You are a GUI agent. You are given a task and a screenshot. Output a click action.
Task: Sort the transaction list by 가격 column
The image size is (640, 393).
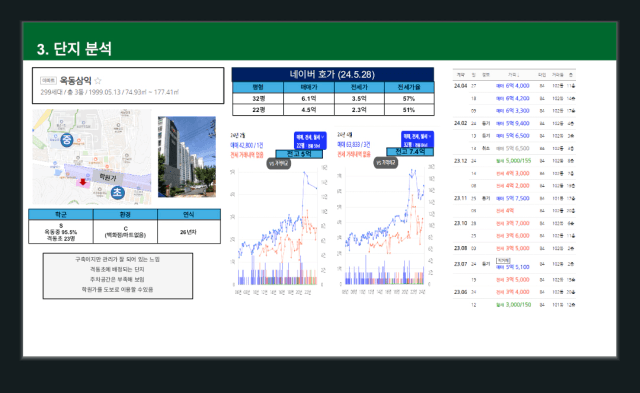[513, 75]
